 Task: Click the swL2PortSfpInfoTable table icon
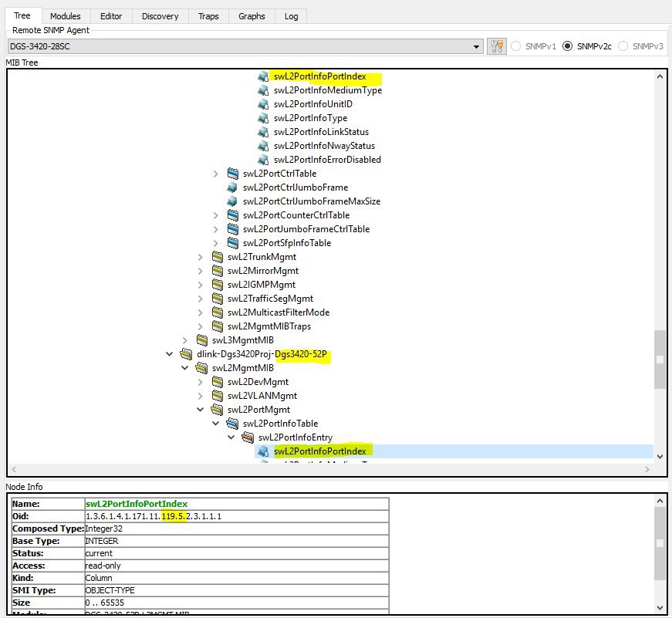[x=233, y=243]
